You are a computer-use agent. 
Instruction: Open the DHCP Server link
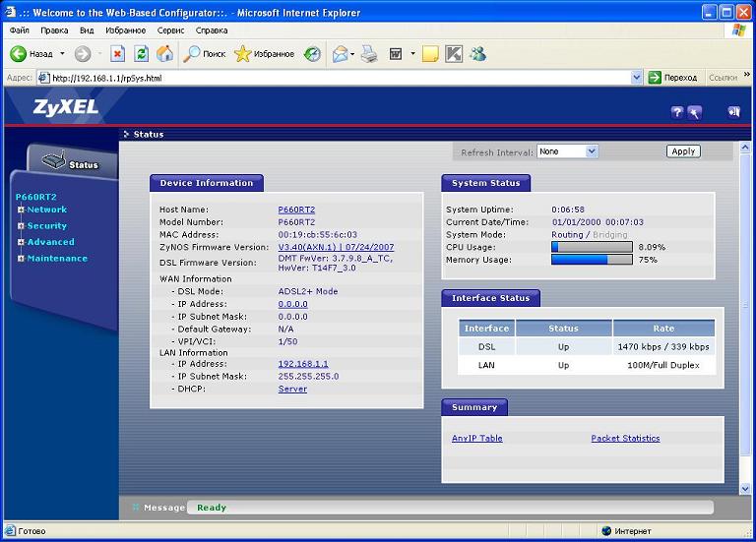[x=292, y=389]
